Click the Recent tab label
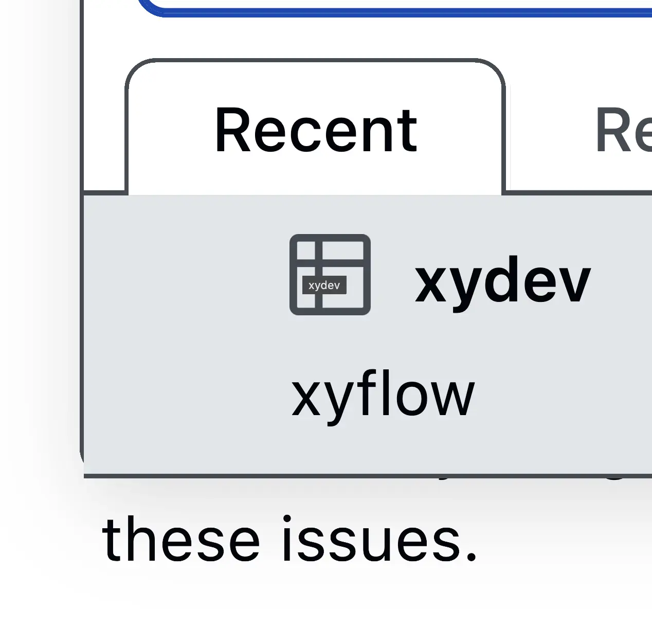Viewport: 652px width, 644px height. (x=315, y=130)
